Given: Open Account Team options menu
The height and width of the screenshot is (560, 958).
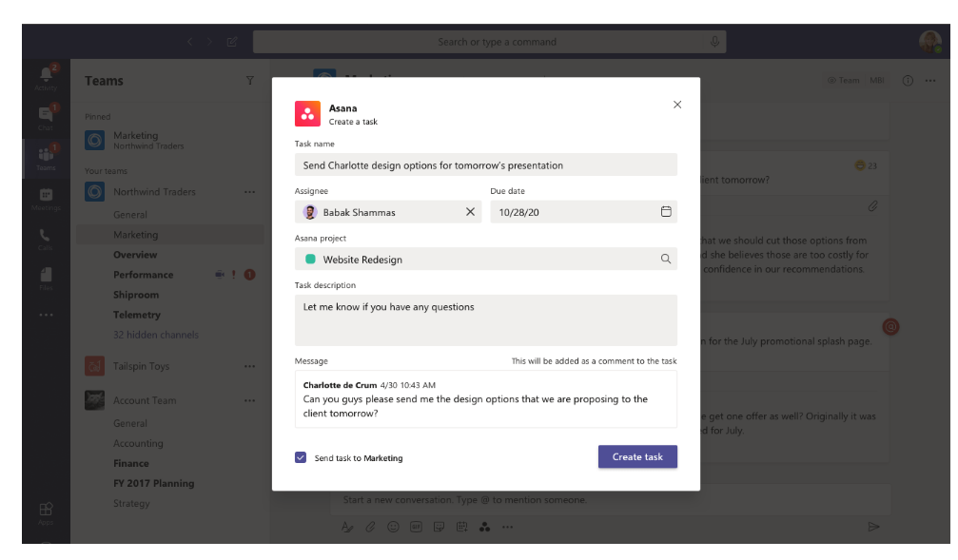Looking at the screenshot, I should tap(250, 400).
